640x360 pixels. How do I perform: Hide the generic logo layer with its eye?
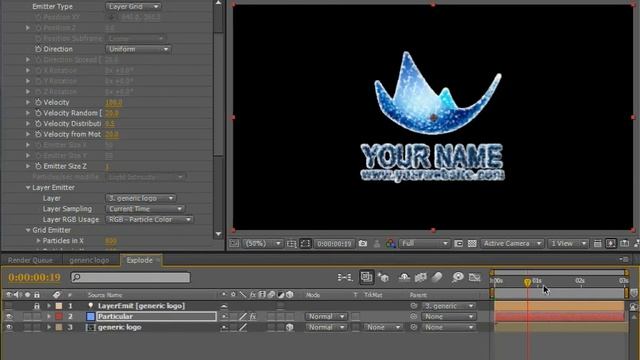tap(9, 327)
